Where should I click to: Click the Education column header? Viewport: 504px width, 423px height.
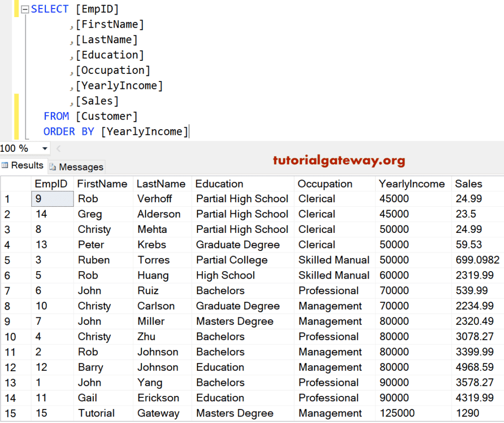(219, 184)
